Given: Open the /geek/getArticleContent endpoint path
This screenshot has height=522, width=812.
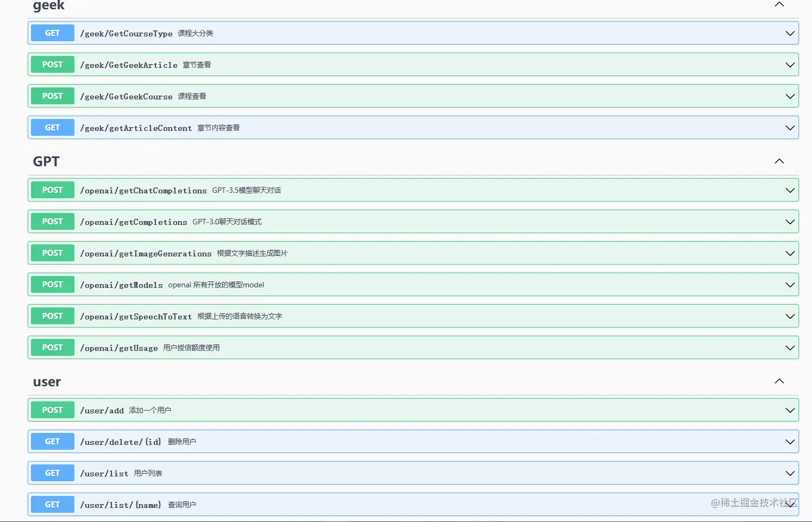Looking at the screenshot, I should 136,128.
